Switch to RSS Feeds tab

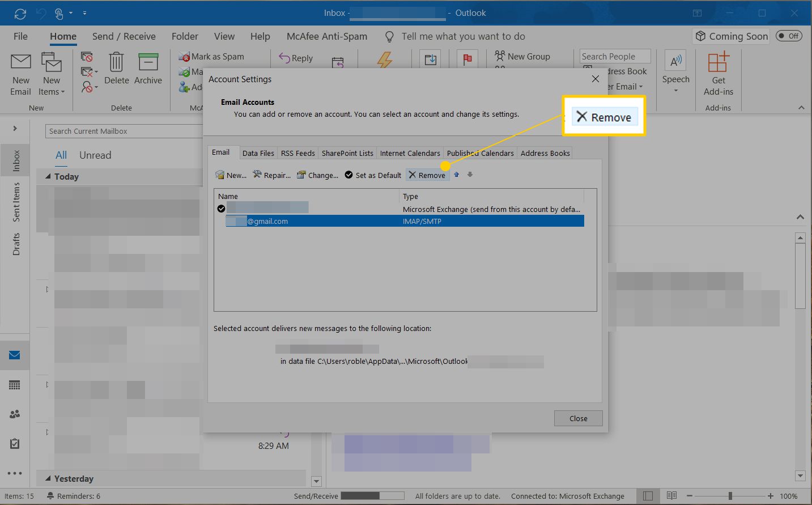(297, 153)
